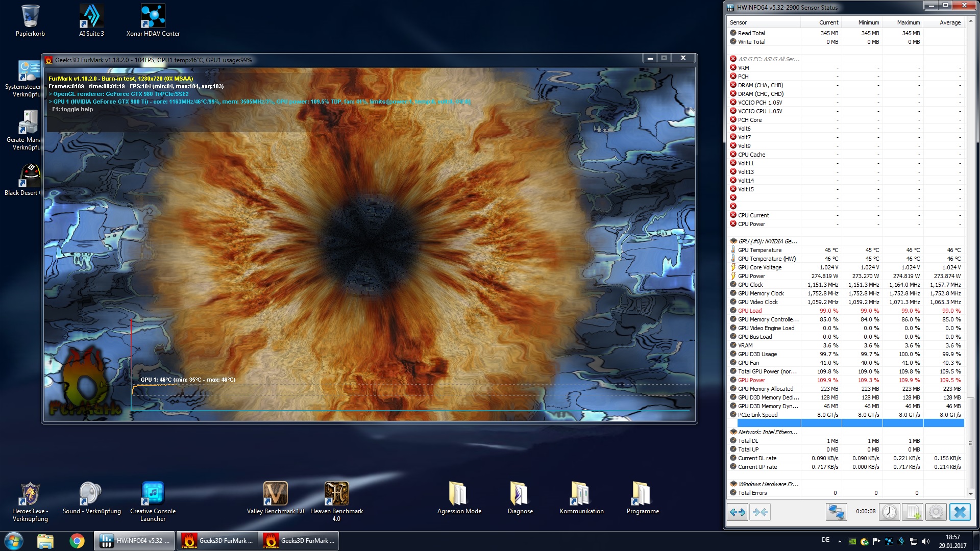Open Google Chrome from the taskbar

77,541
